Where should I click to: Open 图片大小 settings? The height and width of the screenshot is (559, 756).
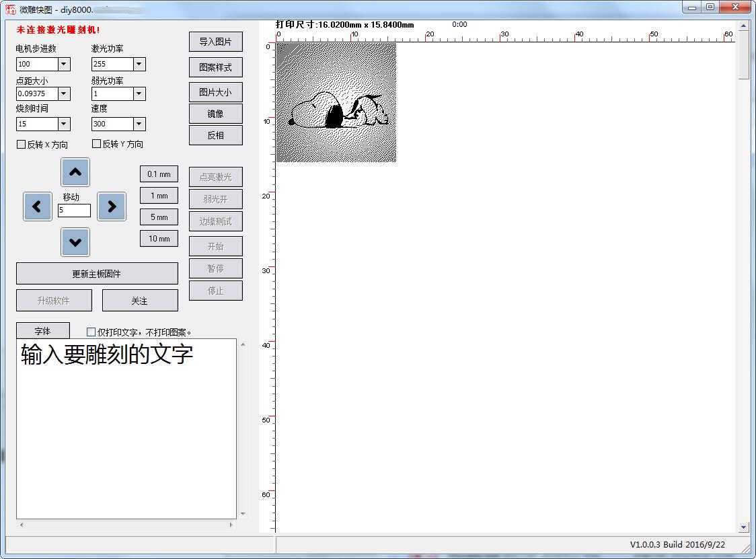[215, 92]
